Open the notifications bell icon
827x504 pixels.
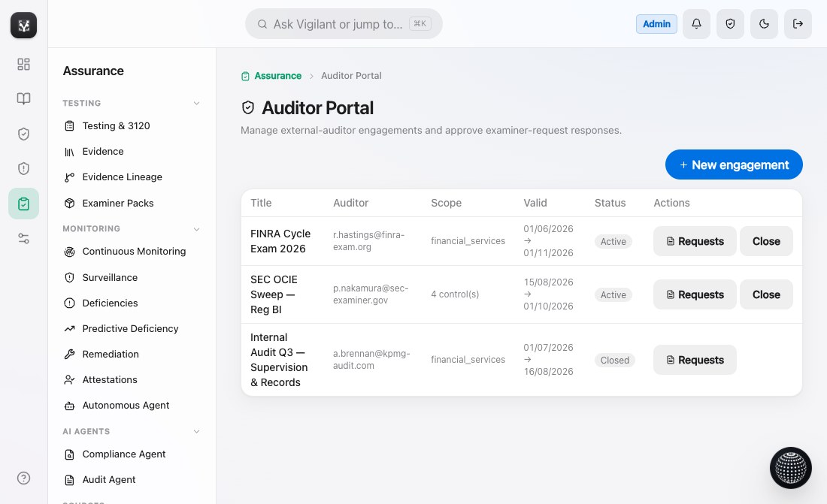pyautogui.click(x=696, y=24)
